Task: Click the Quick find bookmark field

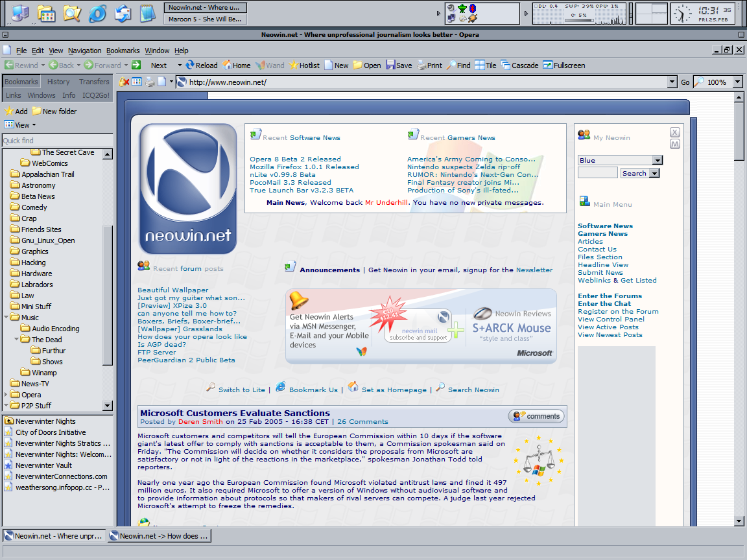Action: click(x=56, y=141)
